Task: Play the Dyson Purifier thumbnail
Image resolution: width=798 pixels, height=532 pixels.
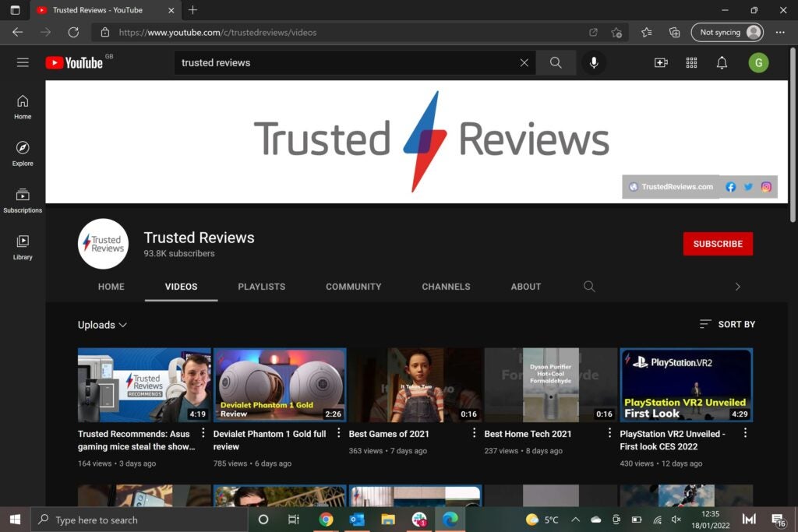Action: coord(551,385)
